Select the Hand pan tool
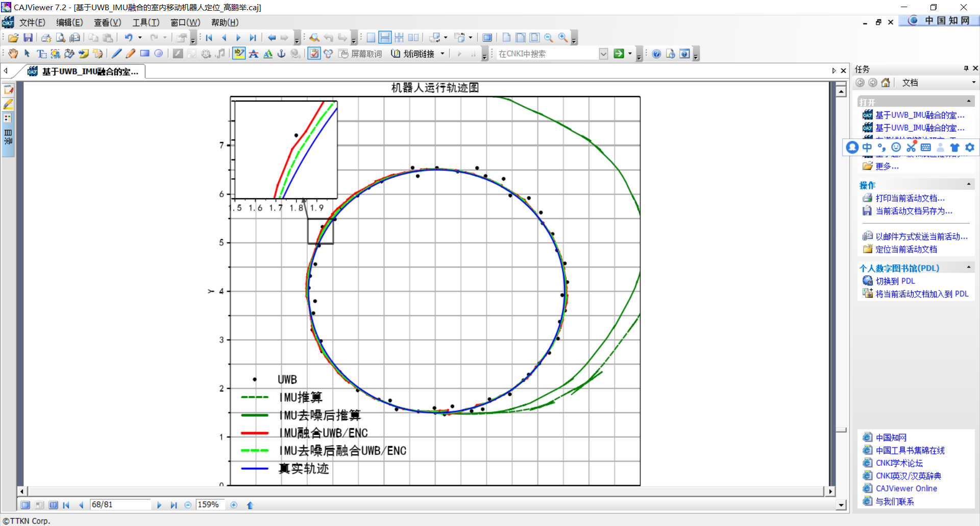The height and width of the screenshot is (526, 980). click(12, 53)
